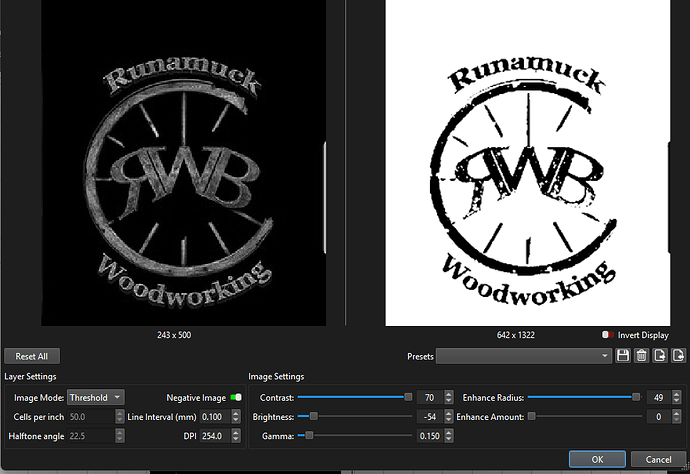Image resolution: width=690 pixels, height=474 pixels.
Task: Click the Reset All button
Action: [32, 356]
